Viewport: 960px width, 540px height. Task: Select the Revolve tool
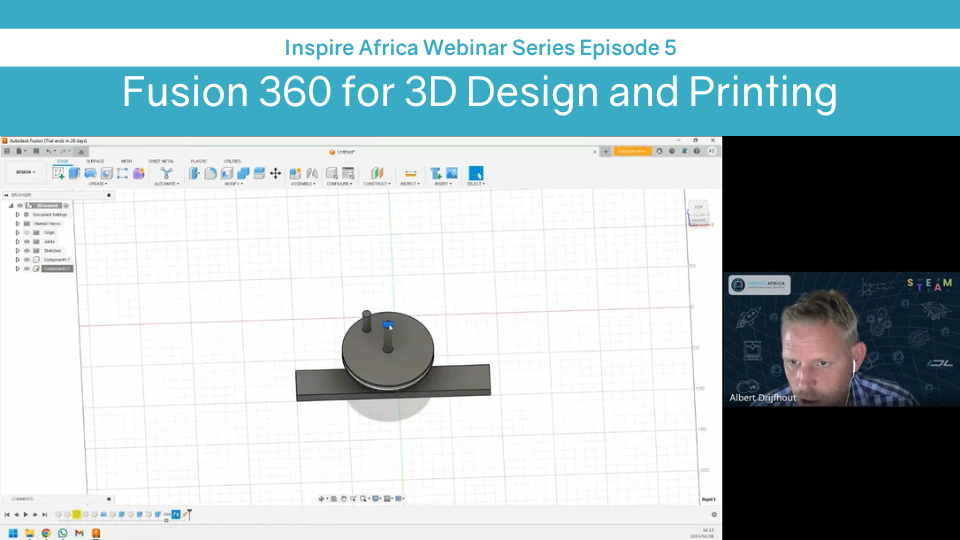tap(90, 173)
